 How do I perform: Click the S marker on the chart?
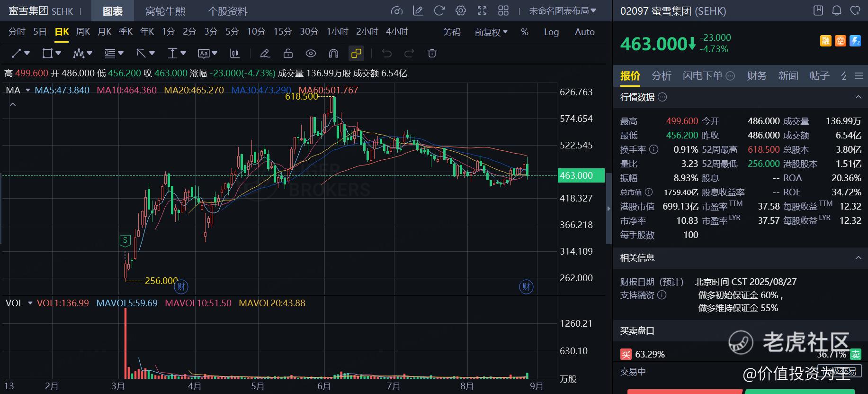click(125, 240)
